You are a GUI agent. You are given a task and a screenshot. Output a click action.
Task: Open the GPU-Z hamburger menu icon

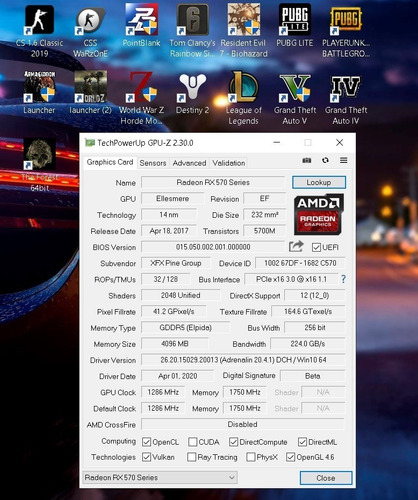344,160
